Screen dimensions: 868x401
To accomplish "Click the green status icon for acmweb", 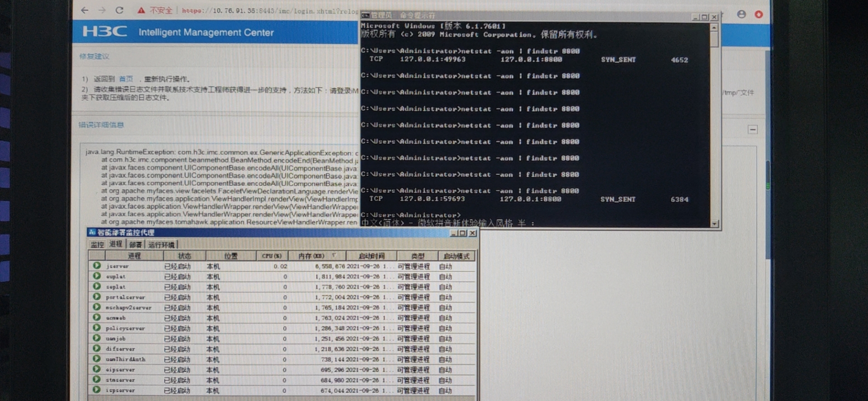I will [x=97, y=317].
